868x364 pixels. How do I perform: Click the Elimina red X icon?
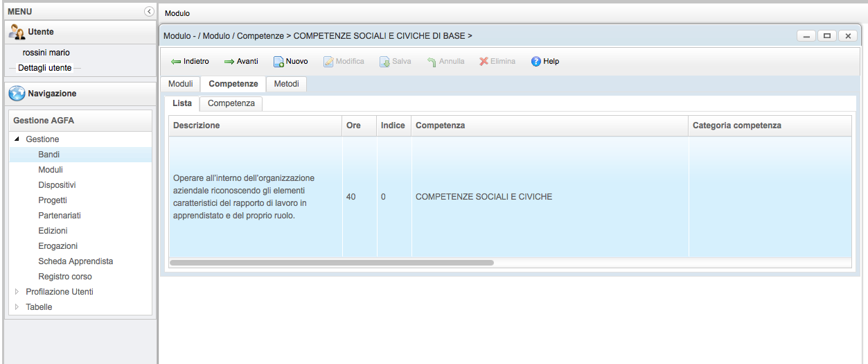tap(484, 62)
